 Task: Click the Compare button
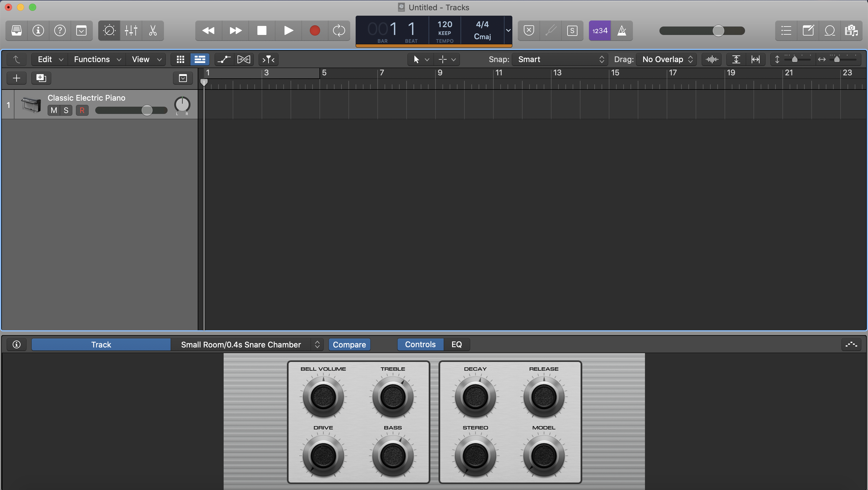click(349, 344)
